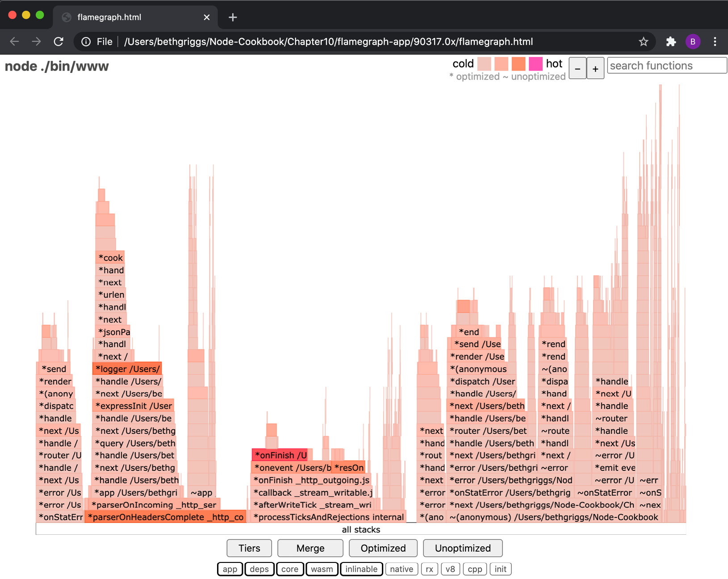Open the browser three-dot menu
This screenshot has height=579, width=728.
pyautogui.click(x=715, y=42)
